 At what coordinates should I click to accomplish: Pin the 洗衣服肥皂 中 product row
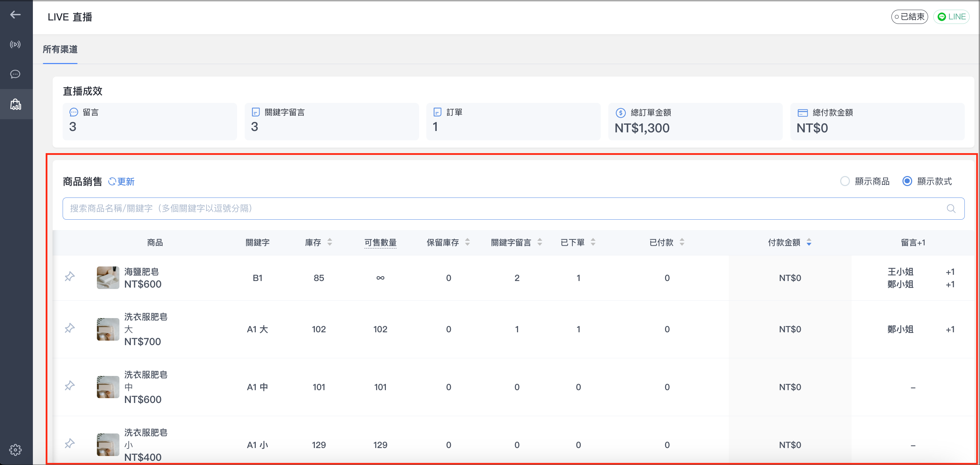(x=70, y=386)
